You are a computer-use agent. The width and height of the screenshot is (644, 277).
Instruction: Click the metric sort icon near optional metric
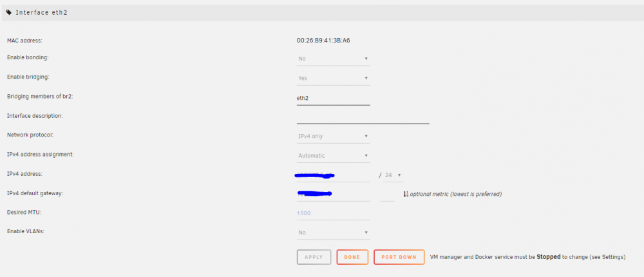pos(406,194)
